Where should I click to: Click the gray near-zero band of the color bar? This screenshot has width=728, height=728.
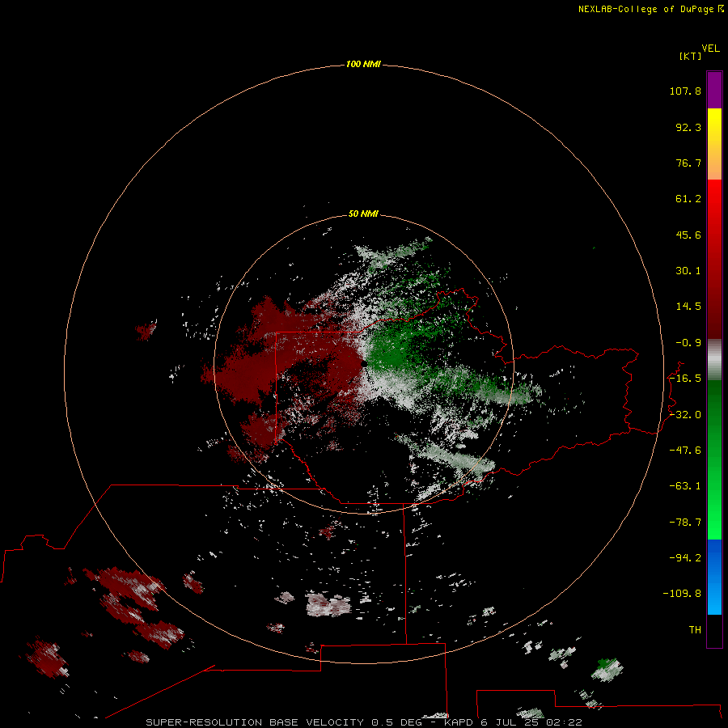[714, 360]
